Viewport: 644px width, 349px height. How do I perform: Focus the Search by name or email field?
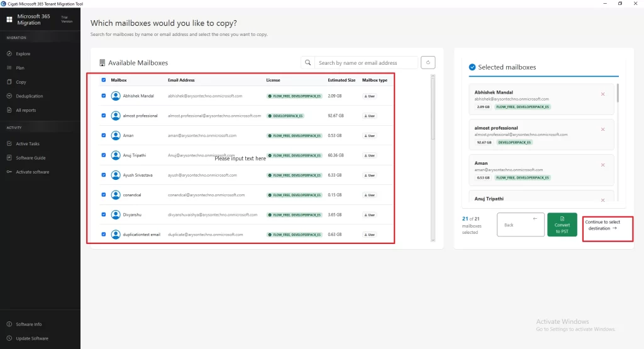click(x=366, y=62)
